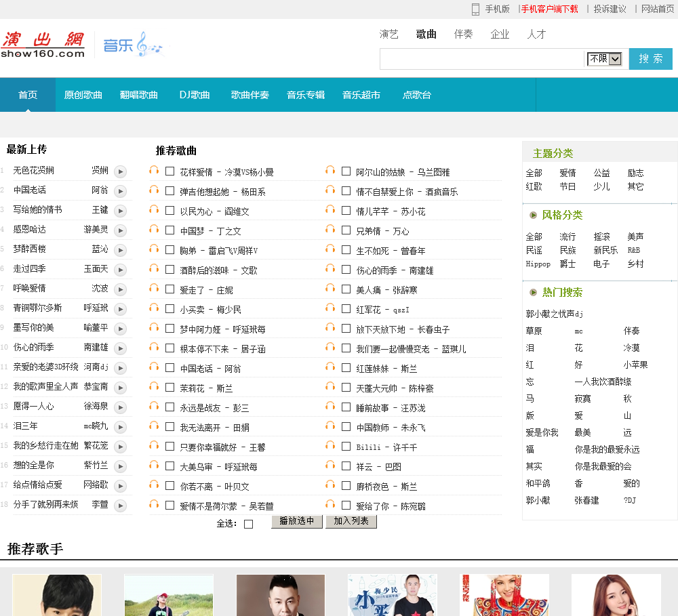The image size is (678, 616).
Task: Go to 音乐专辑 nav item
Action: [306, 95]
